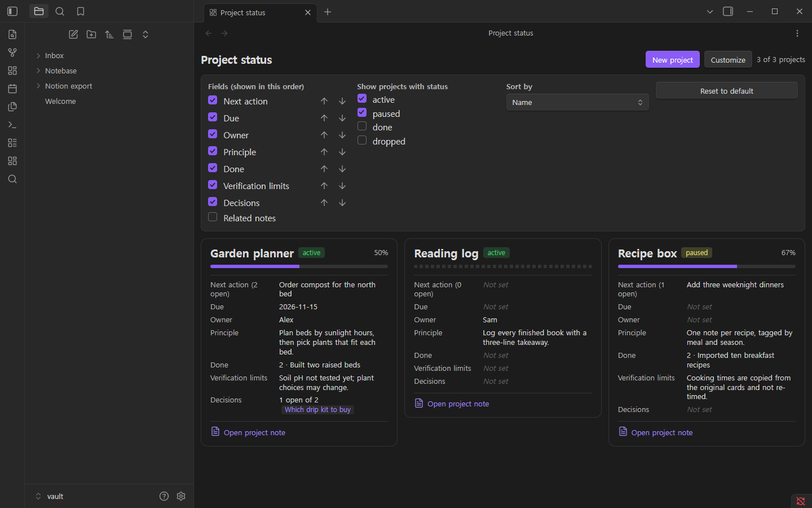Viewport: 812px width, 508px height.
Task: Open the tab list dropdown chevron
Action: [x=710, y=11]
